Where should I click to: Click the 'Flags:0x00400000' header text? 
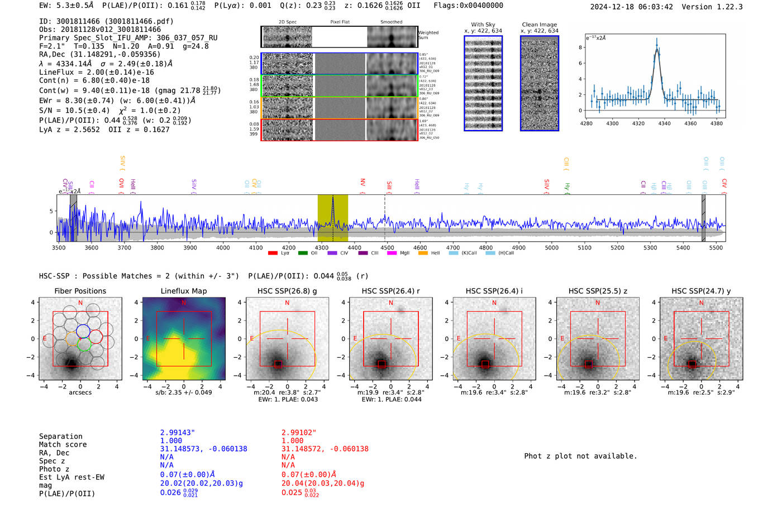468,6
